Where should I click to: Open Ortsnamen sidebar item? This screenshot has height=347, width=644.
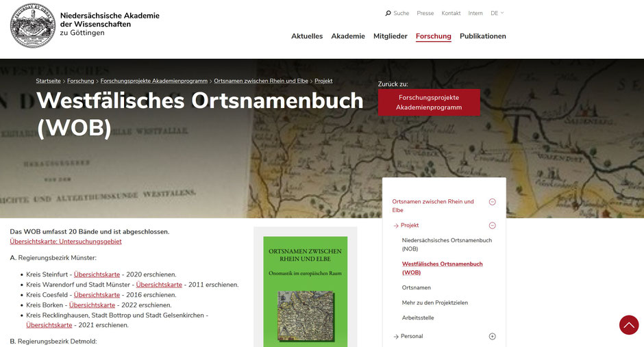point(416,287)
